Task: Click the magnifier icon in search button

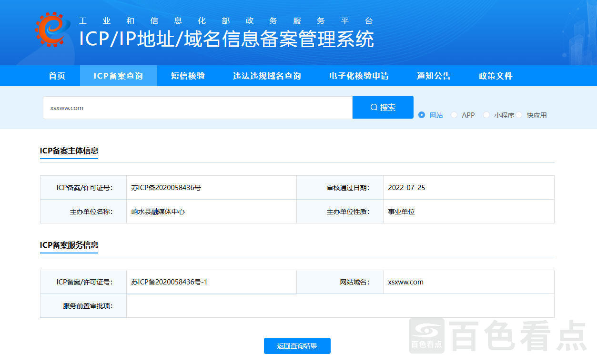Action: [374, 107]
